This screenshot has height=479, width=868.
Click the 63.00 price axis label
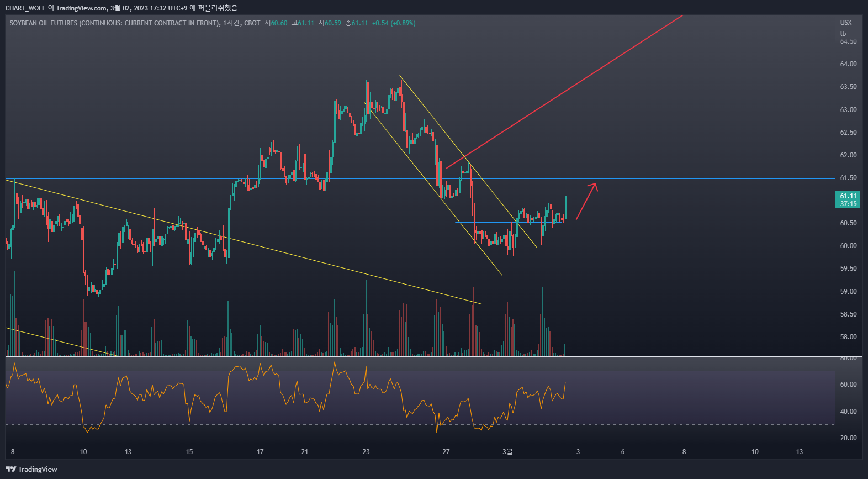tap(848, 110)
